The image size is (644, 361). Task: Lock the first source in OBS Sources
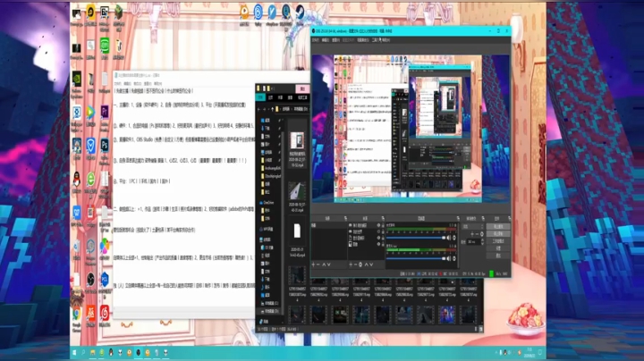pyautogui.click(x=383, y=225)
